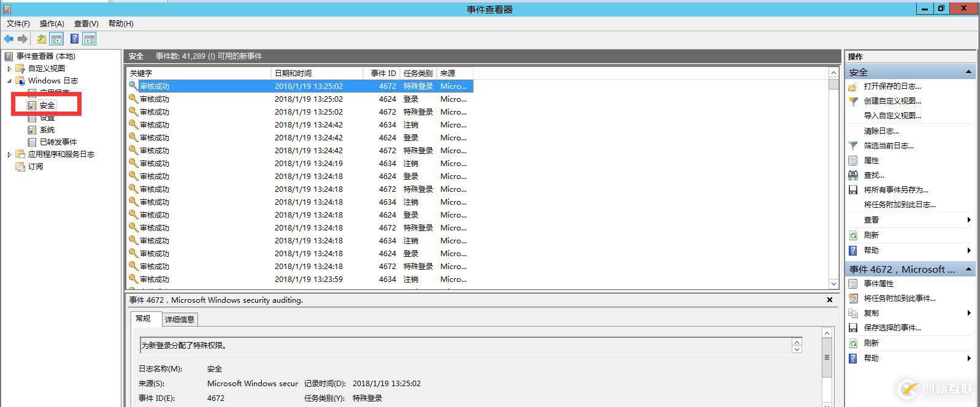
Task: Open the 查看 submenu arrow in actions
Action: (x=969, y=220)
